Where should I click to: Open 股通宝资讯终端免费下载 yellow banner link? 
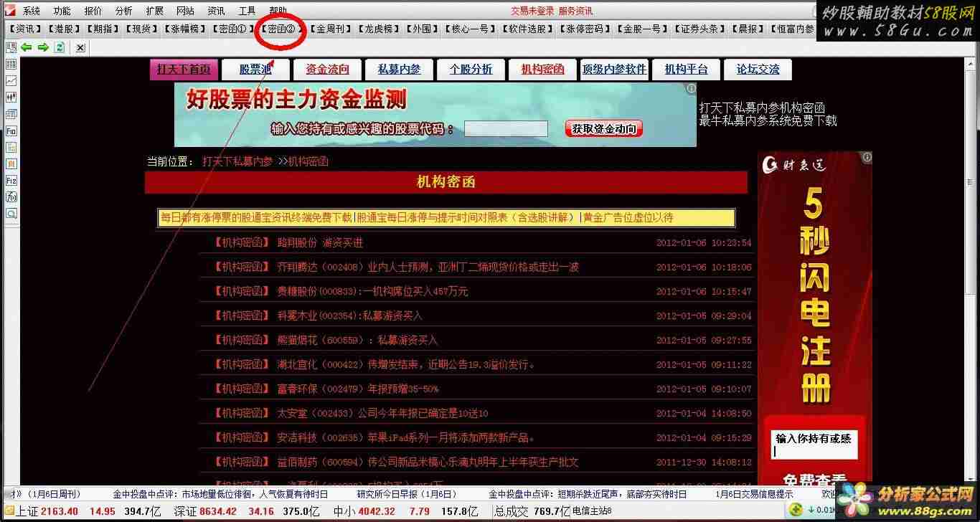(x=256, y=217)
